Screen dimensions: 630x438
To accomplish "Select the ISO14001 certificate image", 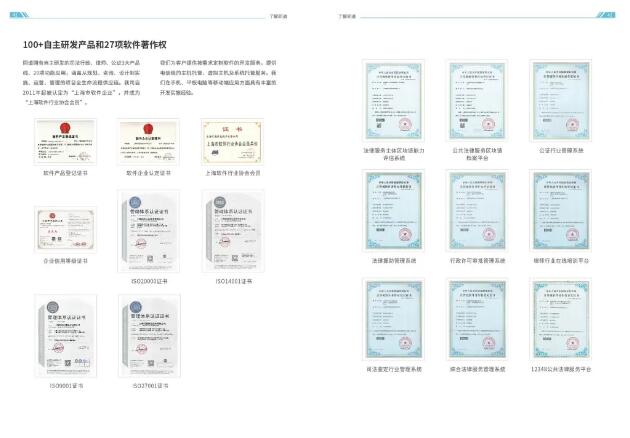I will point(233,235).
